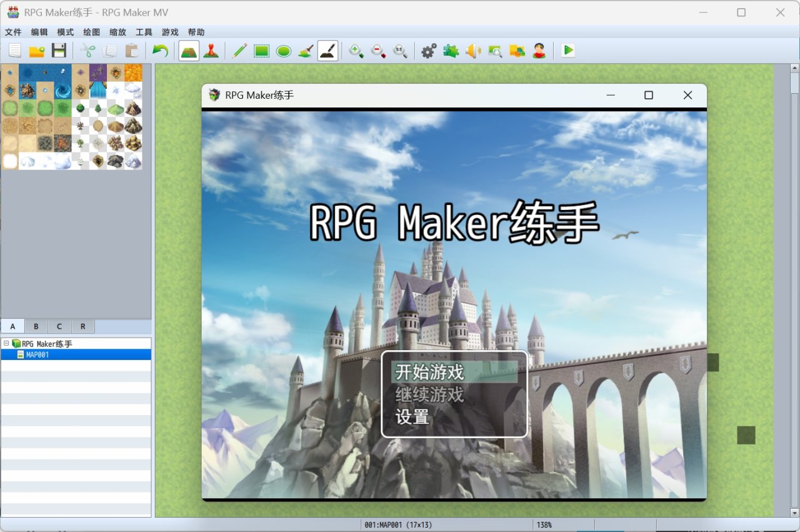Pick the waterfall tile in the palette

point(98,90)
